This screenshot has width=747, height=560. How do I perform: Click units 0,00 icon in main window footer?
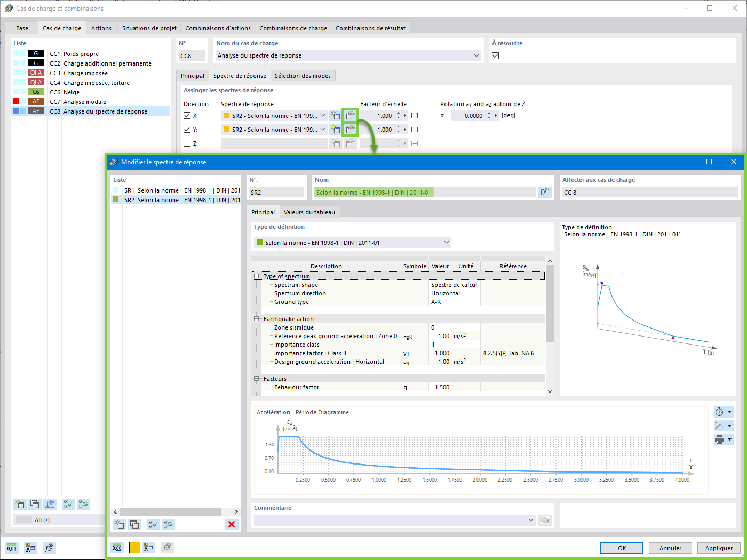click(12, 548)
